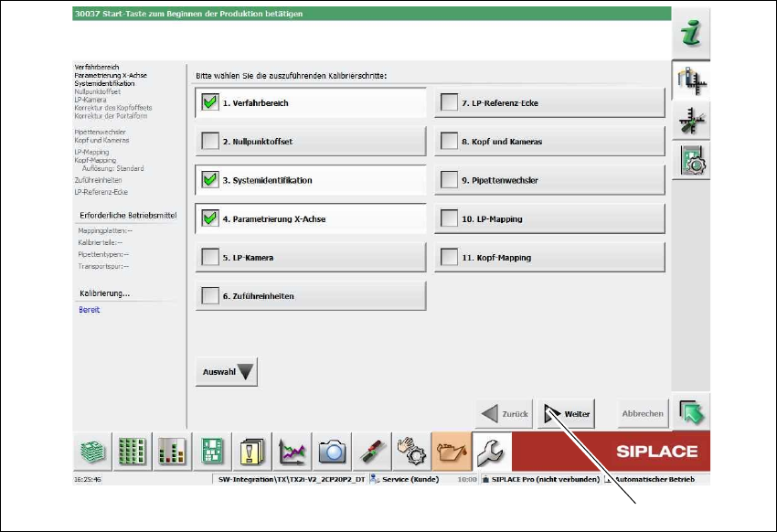Check the 2. Nullpunktoffset checkbox
The image size is (777, 532).
click(x=210, y=141)
